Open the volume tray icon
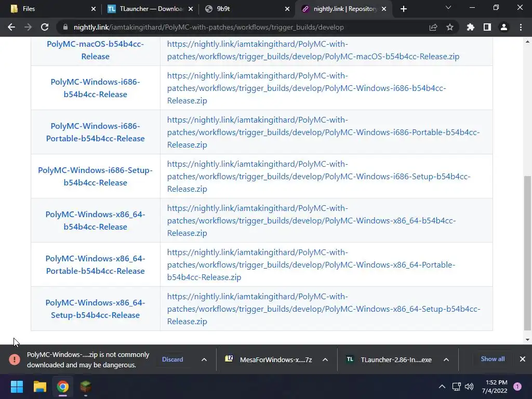 pos(469,387)
